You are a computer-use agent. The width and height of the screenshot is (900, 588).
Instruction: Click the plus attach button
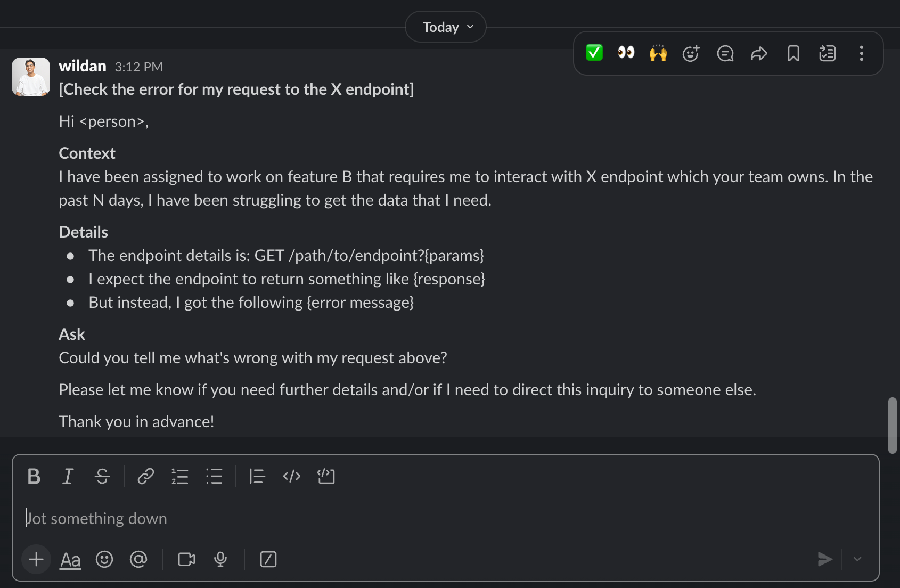coord(36,559)
